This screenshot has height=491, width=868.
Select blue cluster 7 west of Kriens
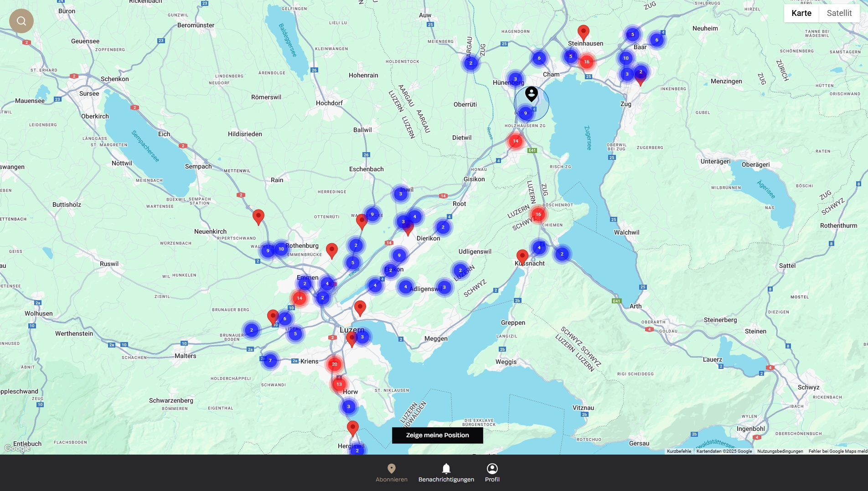click(x=270, y=361)
